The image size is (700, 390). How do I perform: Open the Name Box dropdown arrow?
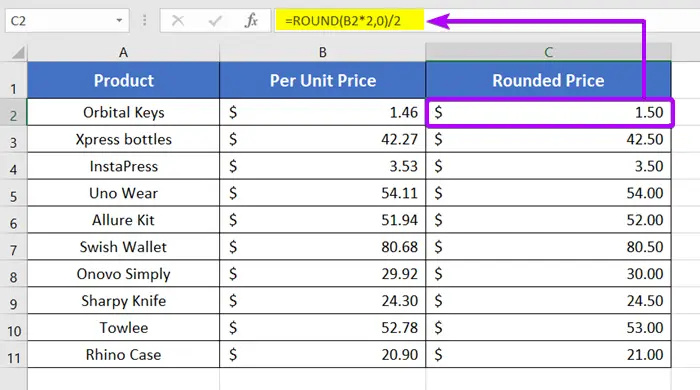[x=119, y=21]
